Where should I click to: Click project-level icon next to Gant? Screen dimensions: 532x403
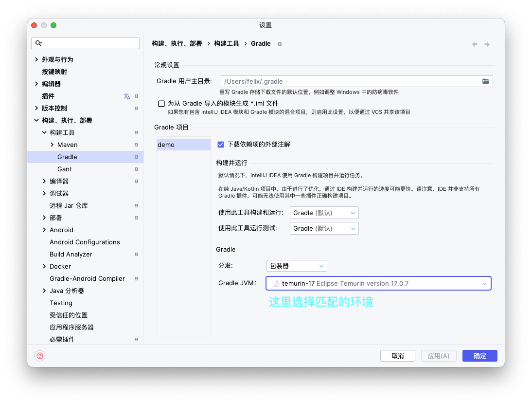[136, 169]
